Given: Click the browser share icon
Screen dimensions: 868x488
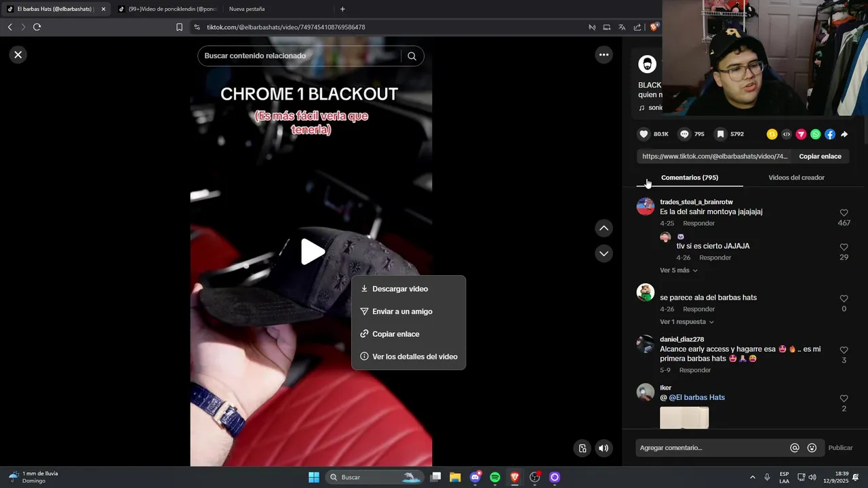Looking at the screenshot, I should click(x=637, y=27).
